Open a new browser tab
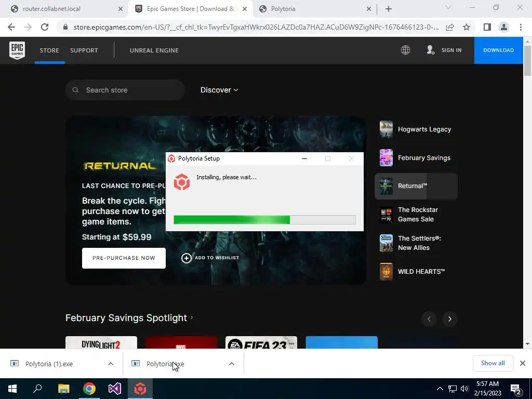This screenshot has height=399, width=532. click(x=389, y=9)
